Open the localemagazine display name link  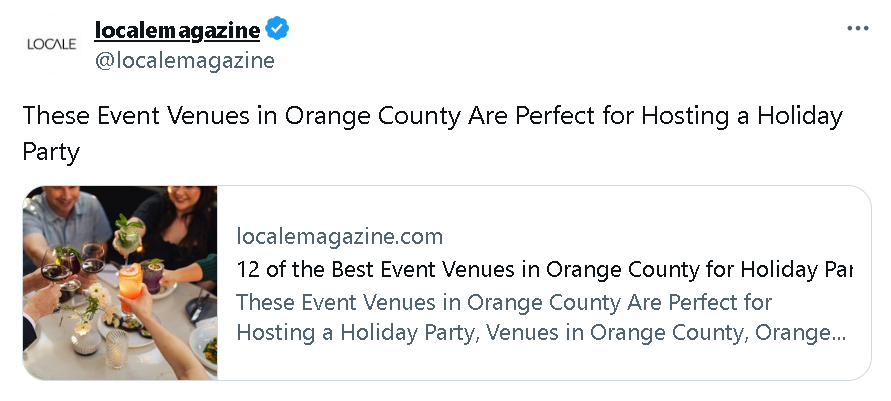click(177, 31)
